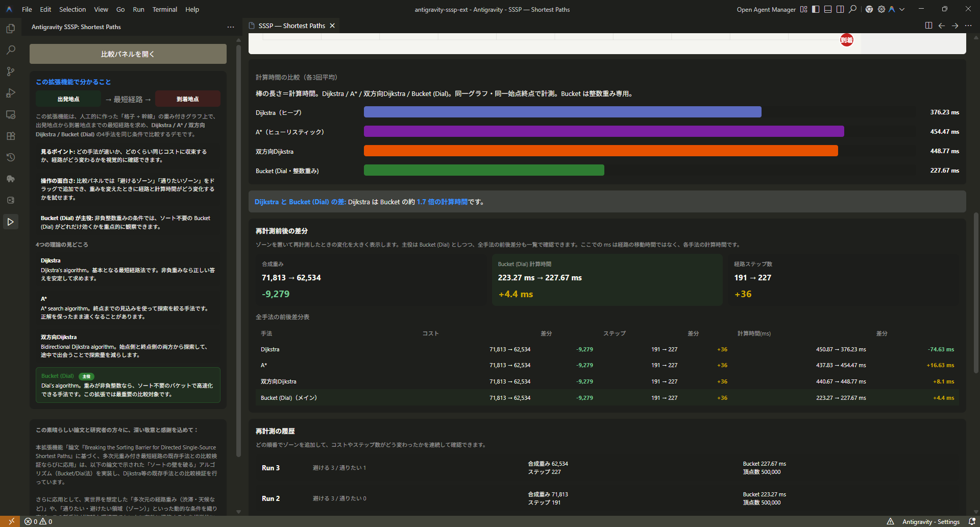Open Remote Explorer in activity bar
This screenshot has width=980, height=527.
pyautogui.click(x=10, y=114)
